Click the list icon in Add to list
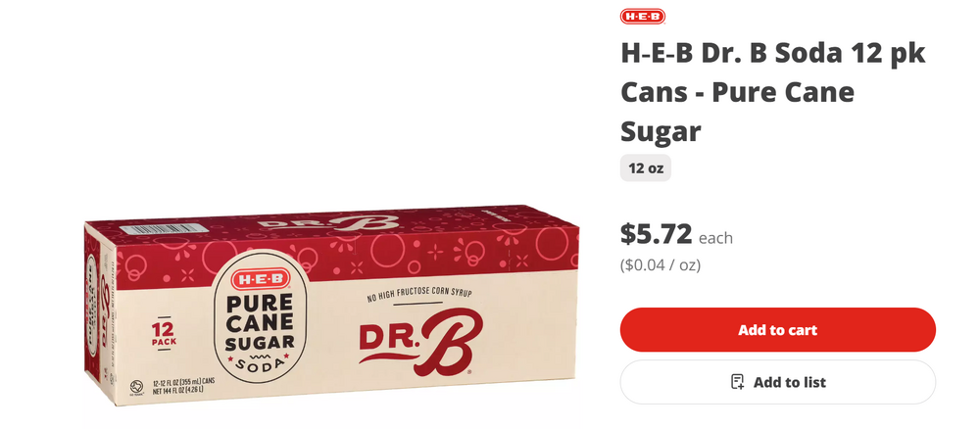 [x=738, y=382]
